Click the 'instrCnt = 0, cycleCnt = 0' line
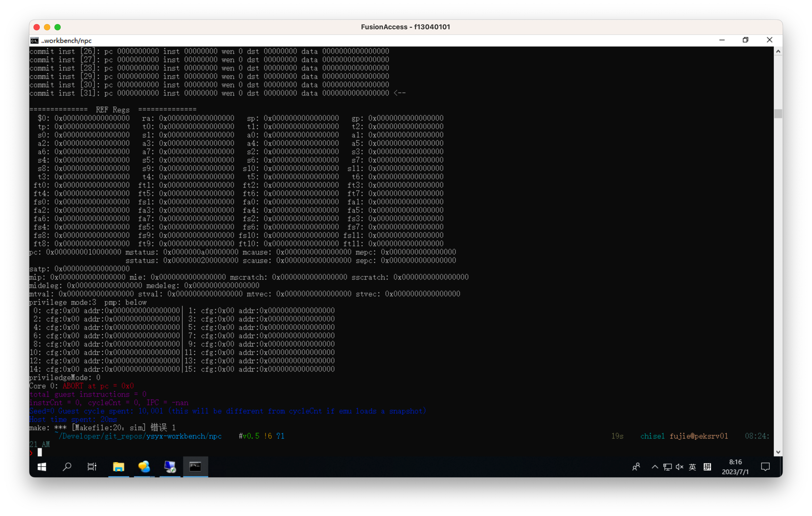Image resolution: width=812 pixels, height=516 pixels. pyautogui.click(x=109, y=403)
